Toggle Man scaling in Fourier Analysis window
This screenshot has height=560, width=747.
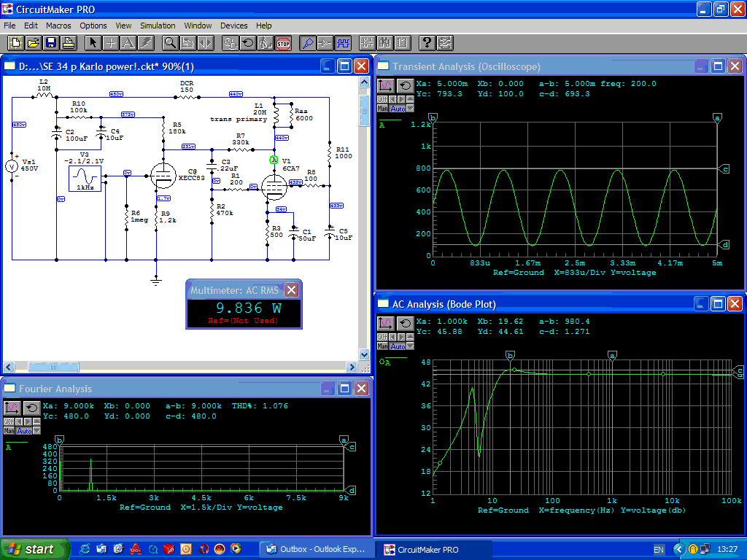point(9,431)
